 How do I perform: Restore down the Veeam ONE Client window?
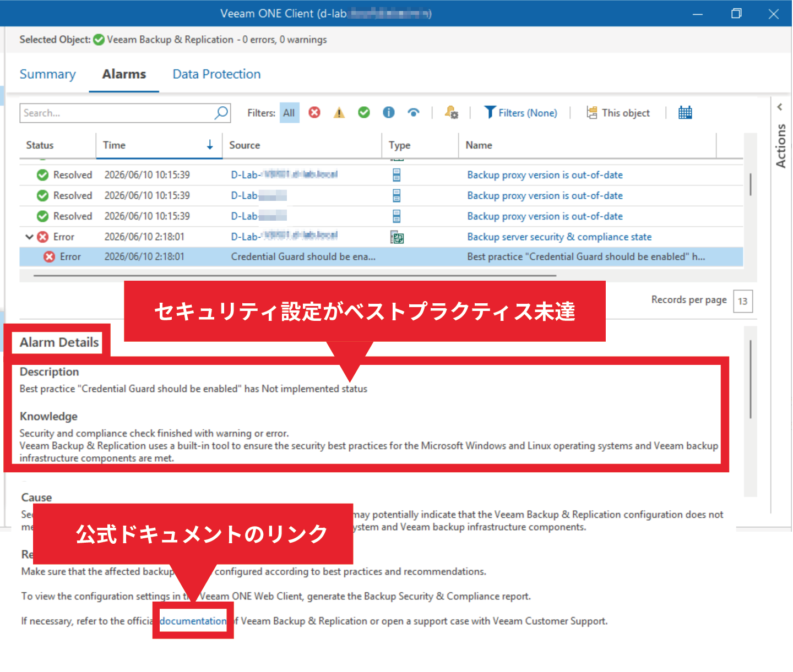click(736, 14)
